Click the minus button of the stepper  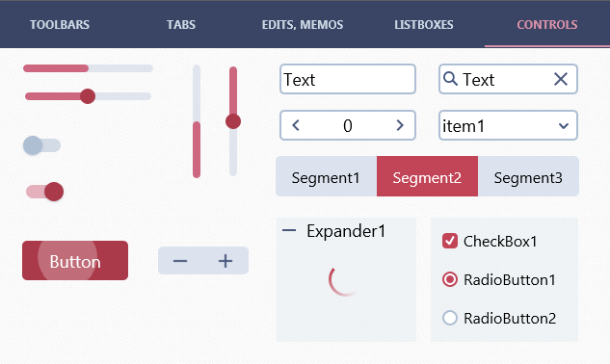pos(180,261)
